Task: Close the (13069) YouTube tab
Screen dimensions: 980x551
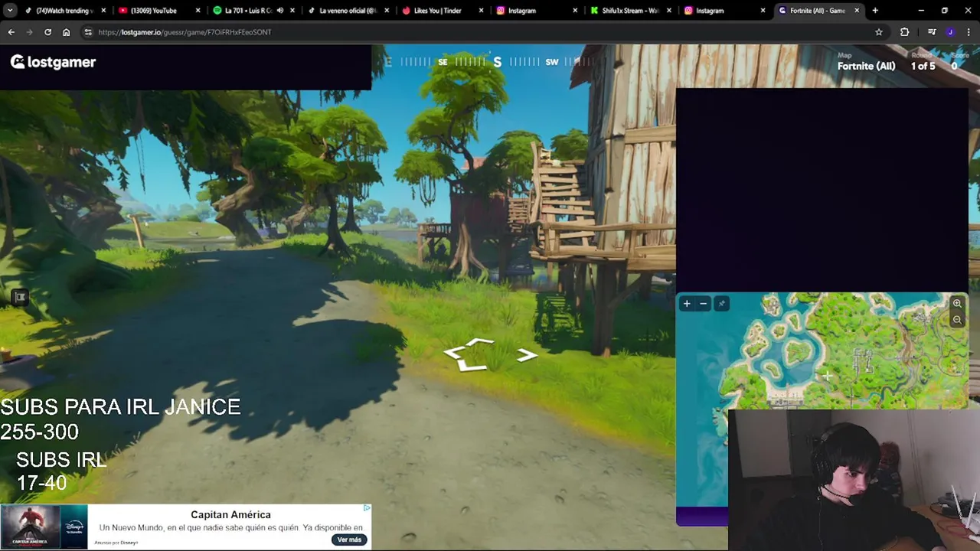Action: (x=198, y=11)
